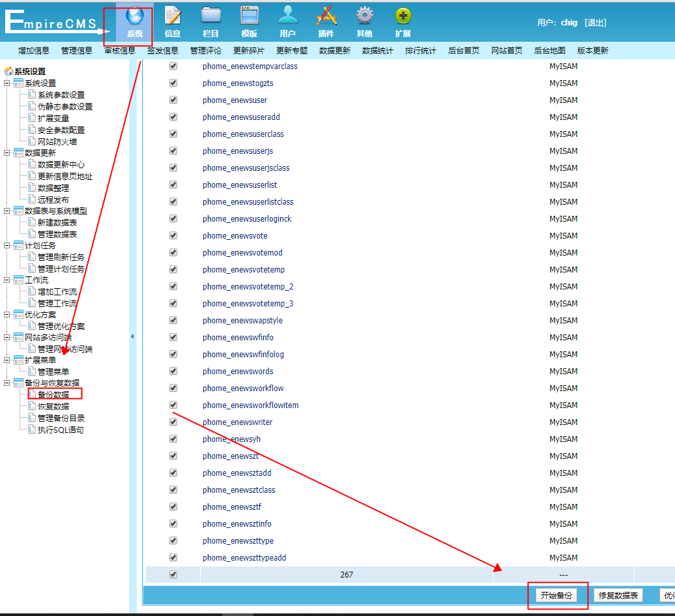Uncheck the phome_enewstempvarclass table checkbox
The width and height of the screenshot is (675, 616).
(x=173, y=66)
